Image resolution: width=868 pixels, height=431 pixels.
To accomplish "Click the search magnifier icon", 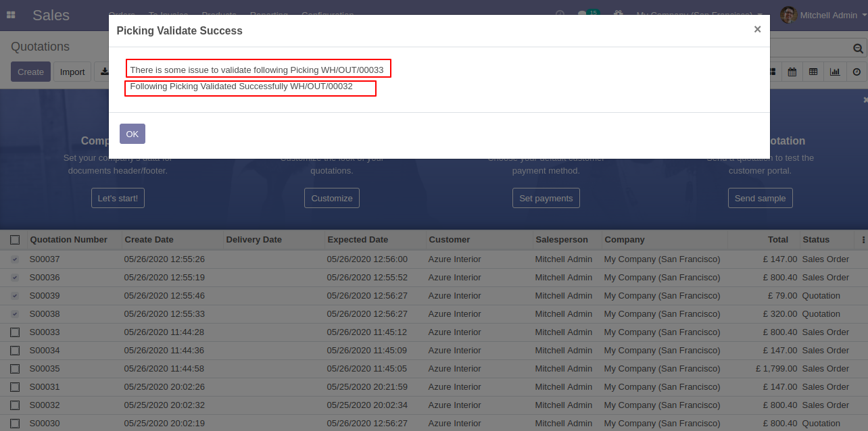I will point(858,48).
